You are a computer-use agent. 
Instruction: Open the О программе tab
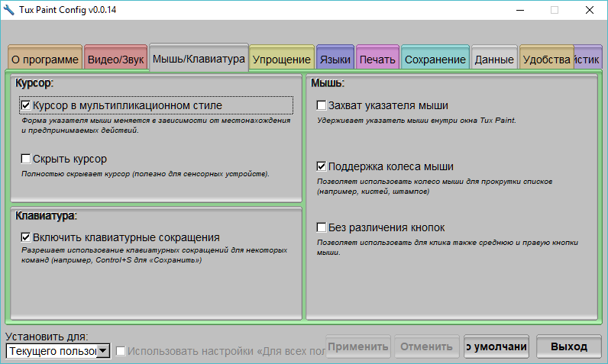pos(45,58)
